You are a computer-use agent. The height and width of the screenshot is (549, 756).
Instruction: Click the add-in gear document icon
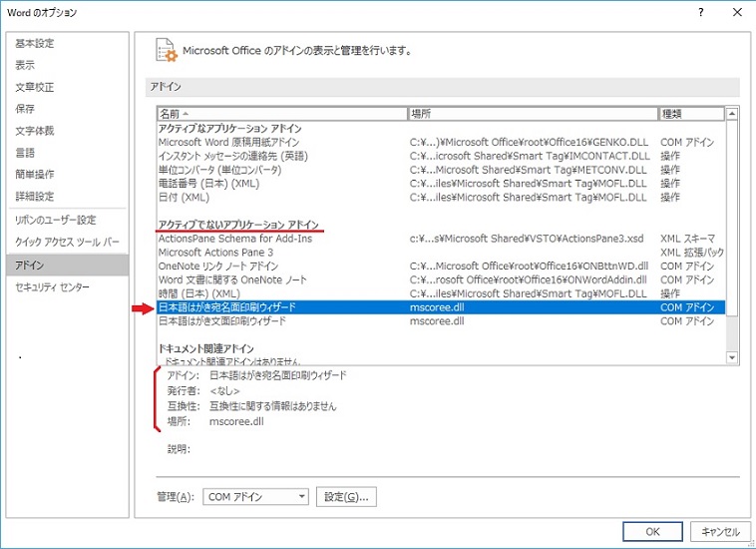[x=167, y=51]
